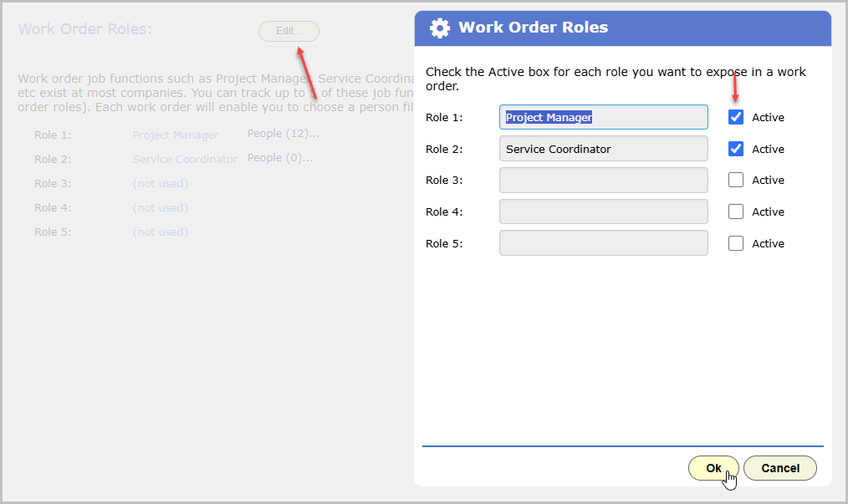Click the empty Role 3 name field
Image resolution: width=848 pixels, height=504 pixels.
[604, 180]
